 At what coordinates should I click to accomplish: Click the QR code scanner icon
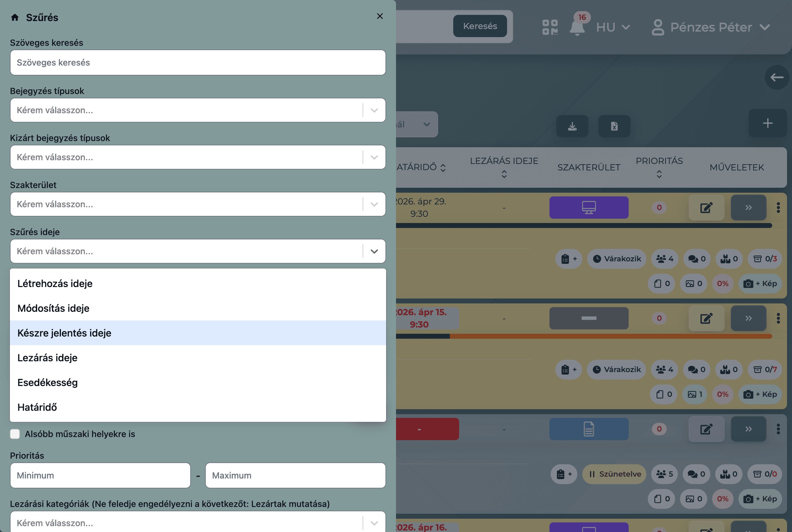(x=550, y=27)
